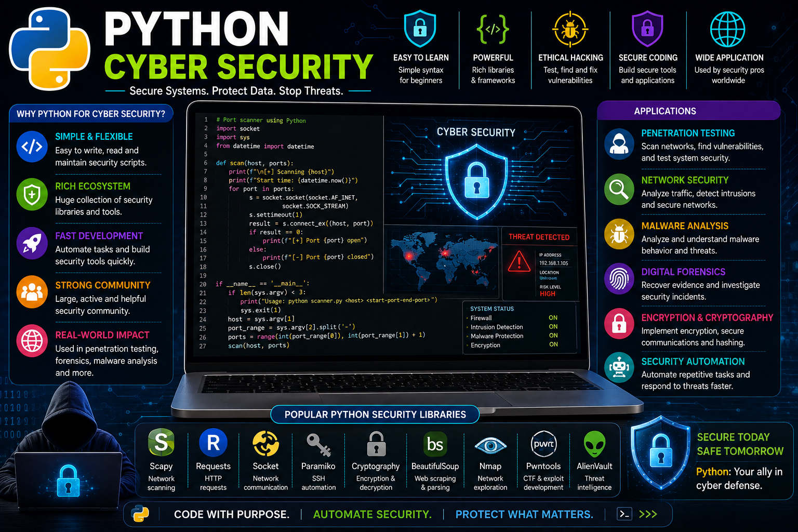Click the Paramiko keys icon

click(x=318, y=445)
